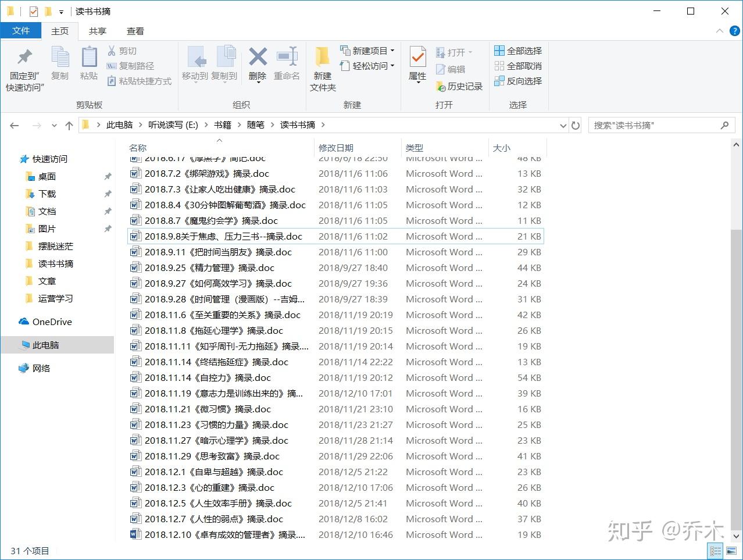Click the Edit (编辑) ribbon button
743x560 pixels.
coord(451,69)
